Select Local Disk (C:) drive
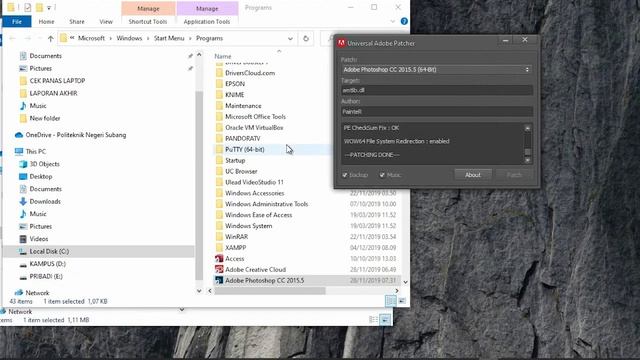This screenshot has width=640, height=360. 49,251
